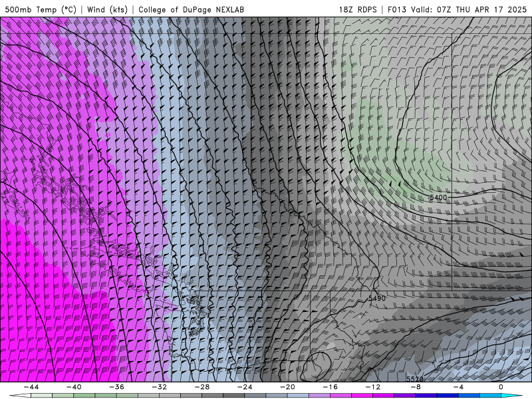
Task: Click the -44 color scale label
Action: point(31,387)
